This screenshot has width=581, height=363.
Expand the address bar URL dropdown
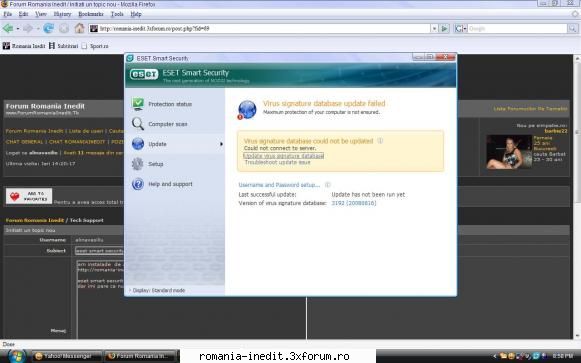click(x=434, y=29)
